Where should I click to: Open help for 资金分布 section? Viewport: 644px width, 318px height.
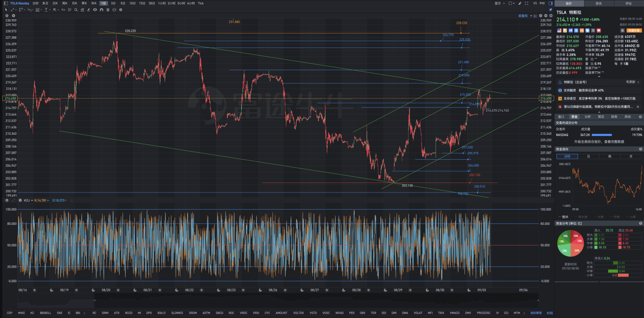click(x=640, y=223)
